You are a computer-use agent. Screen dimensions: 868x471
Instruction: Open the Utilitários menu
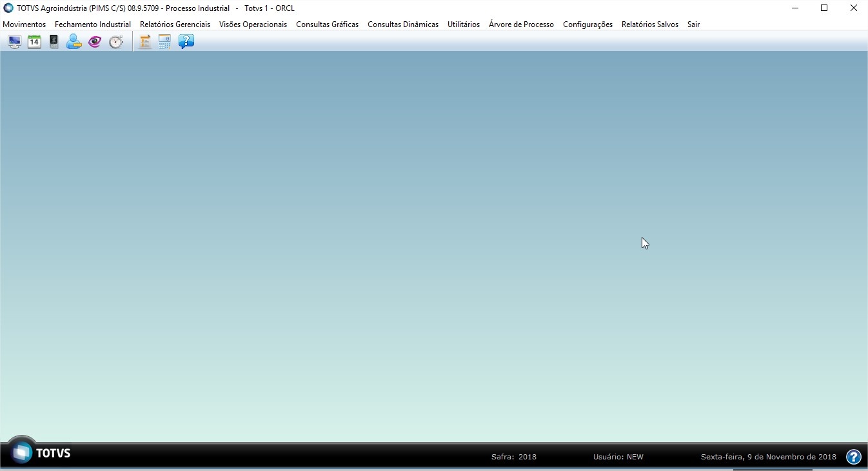(464, 24)
